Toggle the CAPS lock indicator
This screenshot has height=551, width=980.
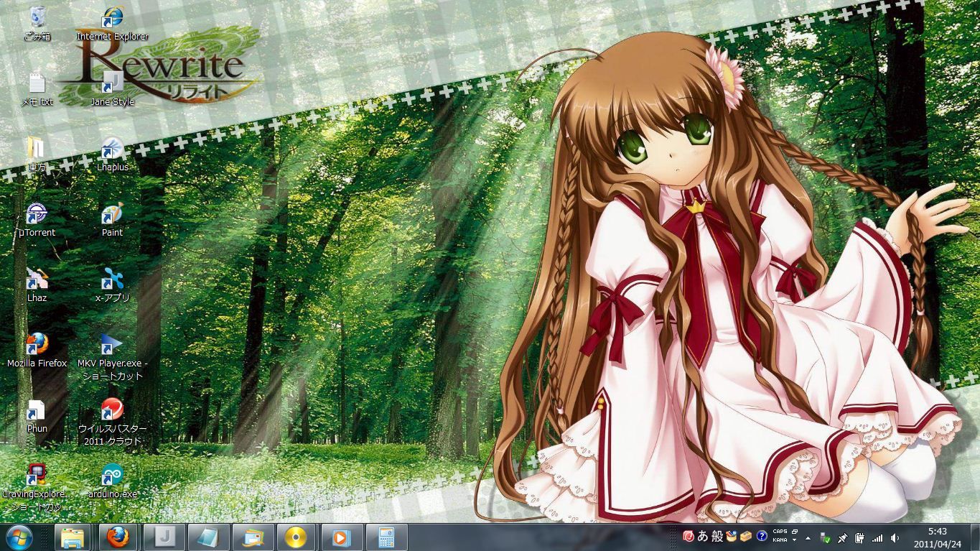(780, 532)
